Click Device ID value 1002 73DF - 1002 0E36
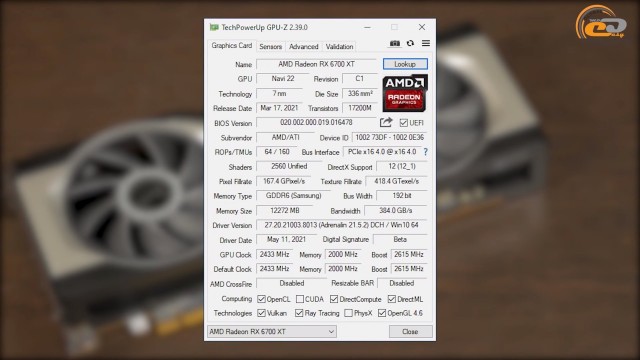Screen dimensions: 640x360 pyautogui.click(x=389, y=138)
